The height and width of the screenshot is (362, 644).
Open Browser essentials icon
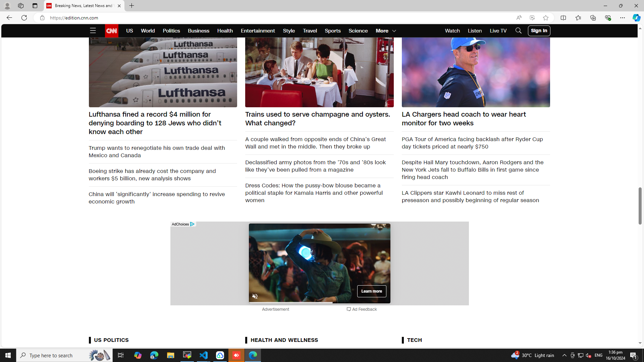click(608, 18)
